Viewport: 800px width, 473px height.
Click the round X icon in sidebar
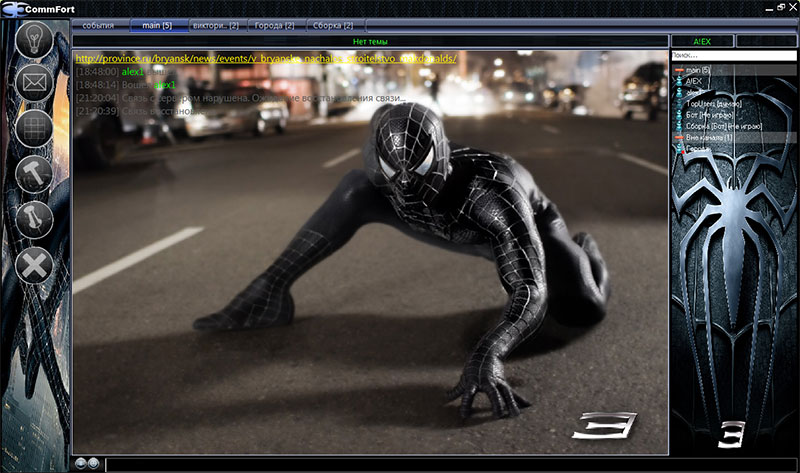click(x=34, y=265)
